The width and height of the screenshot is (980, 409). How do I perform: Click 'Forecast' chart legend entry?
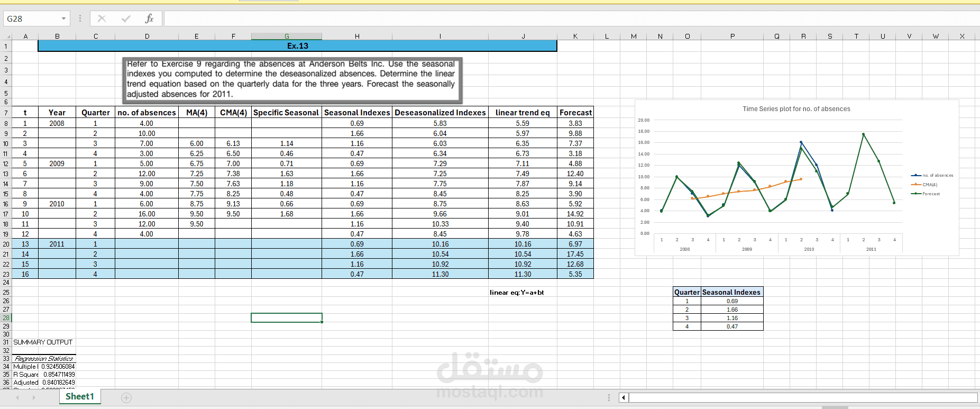point(926,194)
